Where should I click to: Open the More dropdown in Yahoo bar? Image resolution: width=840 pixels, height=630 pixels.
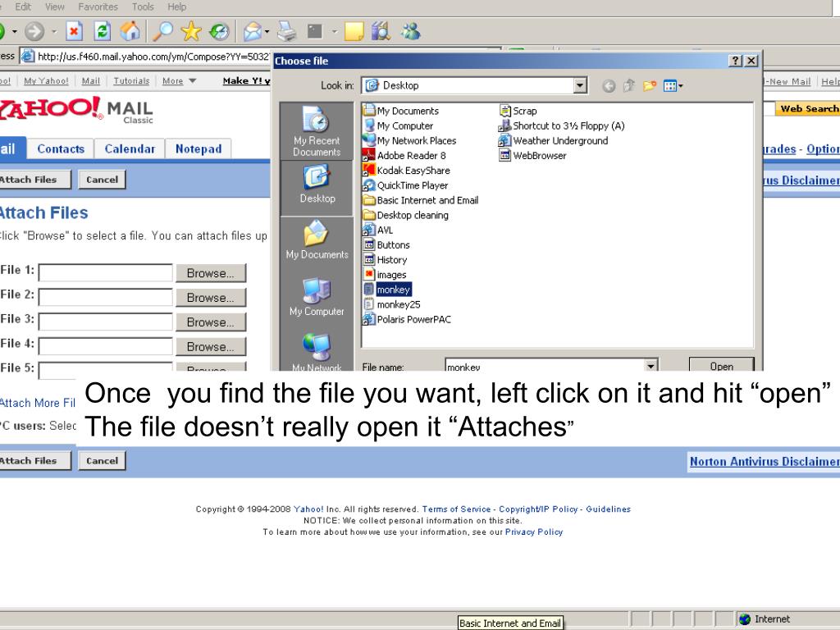180,81
